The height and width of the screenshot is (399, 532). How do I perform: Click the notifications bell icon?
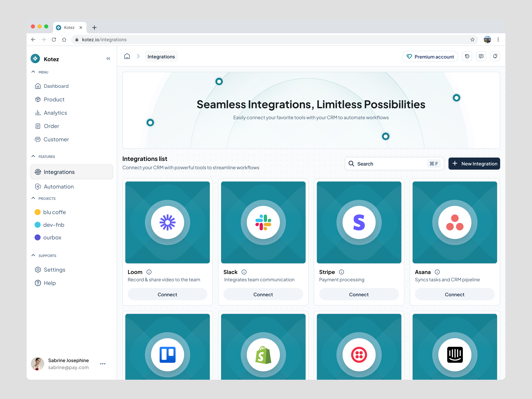[x=495, y=56]
